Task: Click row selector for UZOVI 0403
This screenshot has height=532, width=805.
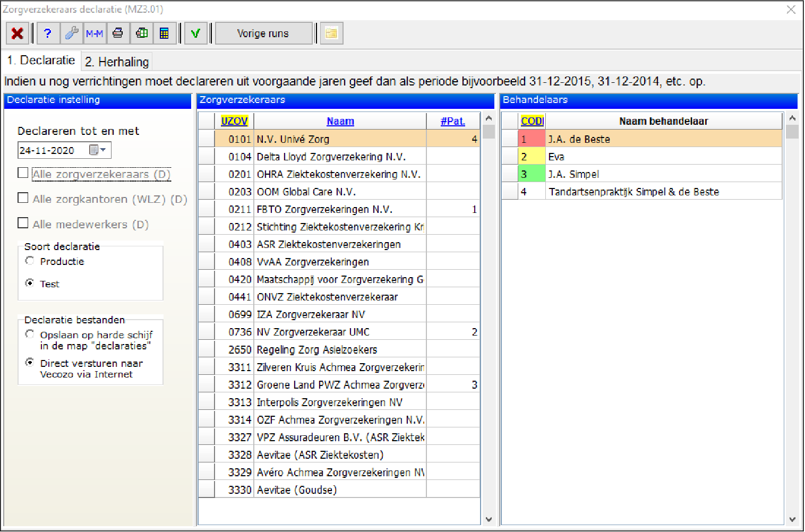Action: pos(207,244)
